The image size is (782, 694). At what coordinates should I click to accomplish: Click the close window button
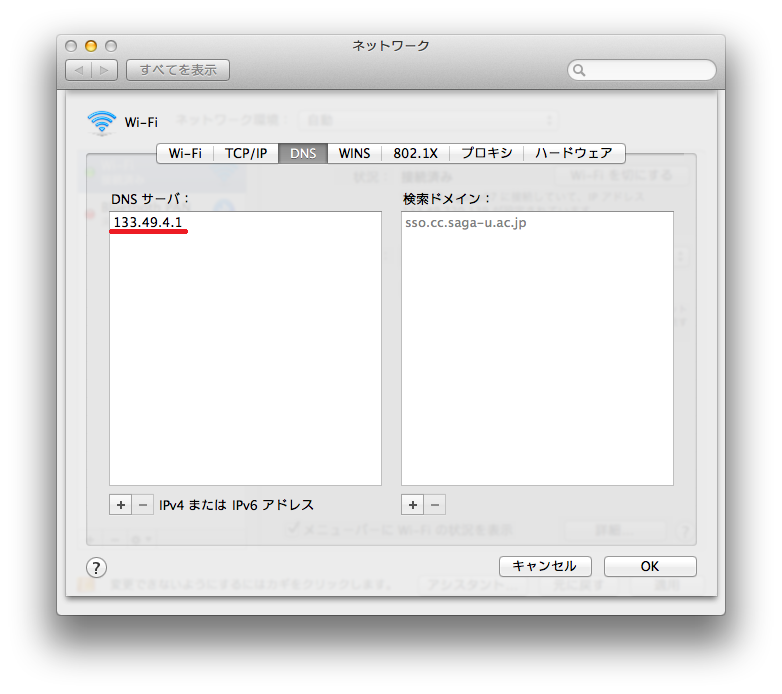[71, 46]
